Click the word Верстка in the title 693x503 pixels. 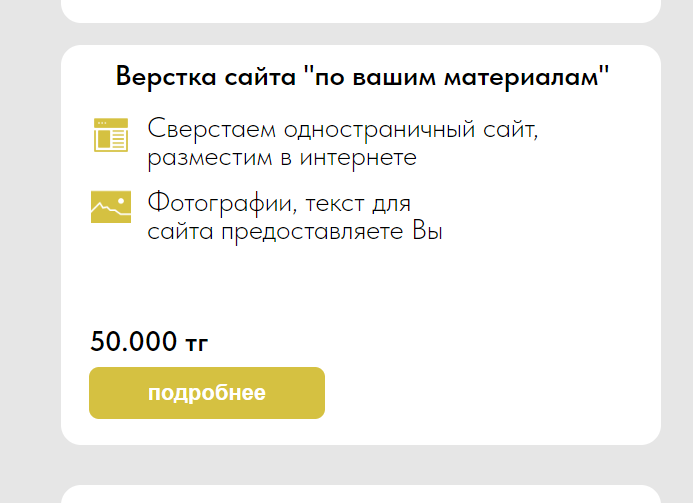pos(166,76)
